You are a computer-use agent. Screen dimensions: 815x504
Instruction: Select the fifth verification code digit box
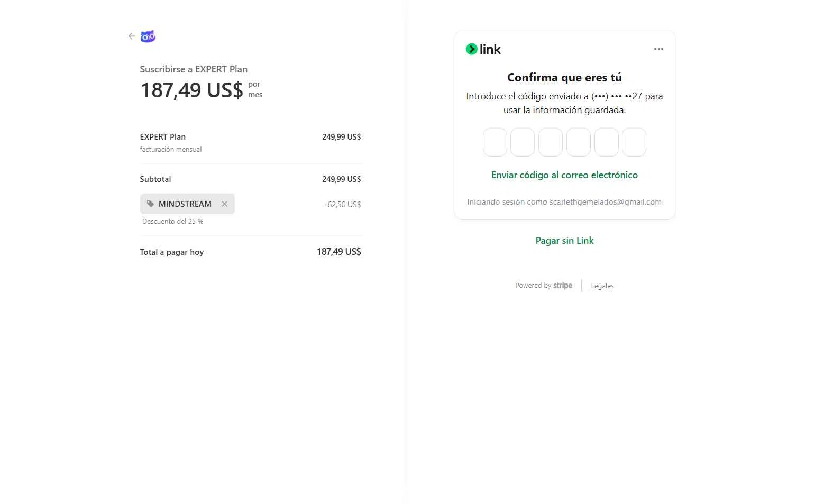coord(606,142)
